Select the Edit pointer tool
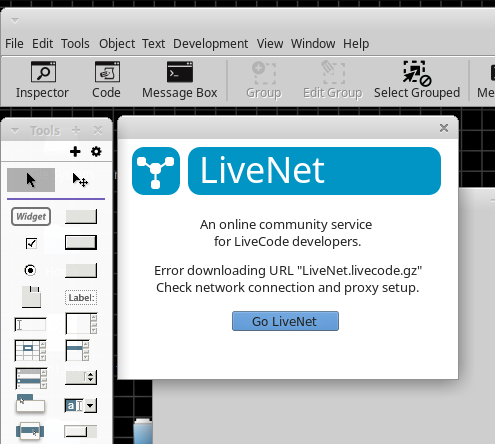 point(80,180)
